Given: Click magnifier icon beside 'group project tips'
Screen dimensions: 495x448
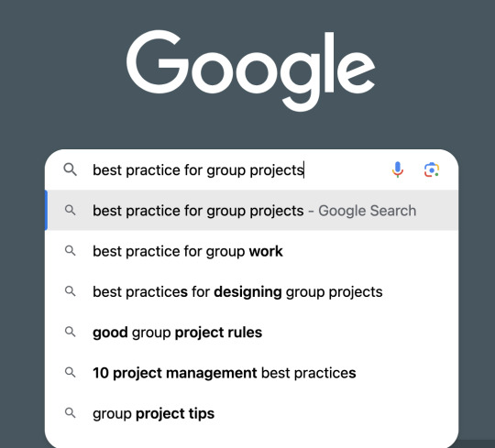Looking at the screenshot, I should (70, 413).
